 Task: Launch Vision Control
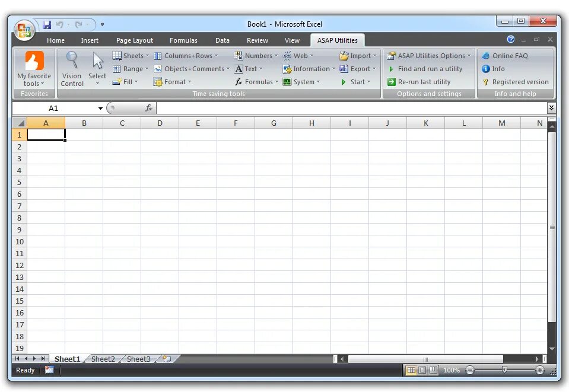coord(72,69)
